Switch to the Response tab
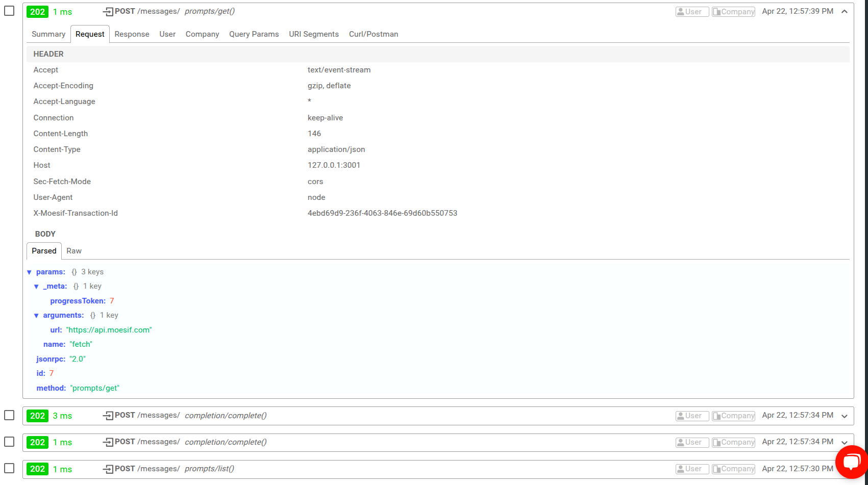 click(132, 34)
